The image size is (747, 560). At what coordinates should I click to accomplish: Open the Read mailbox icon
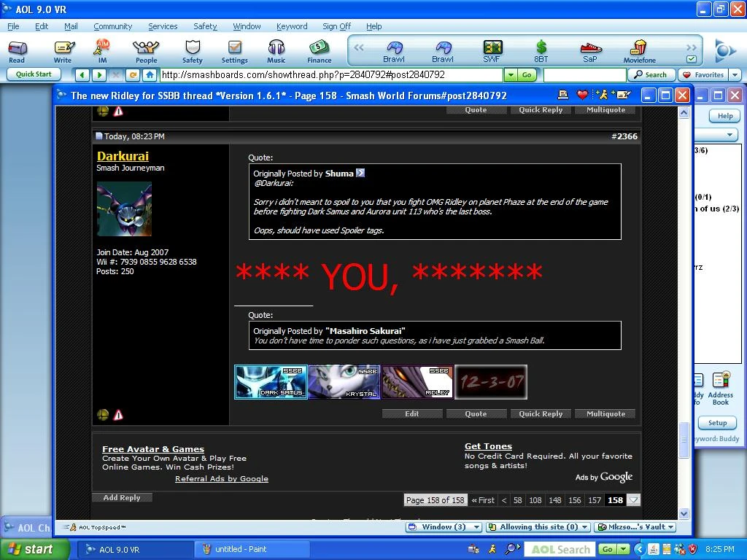pos(18,52)
